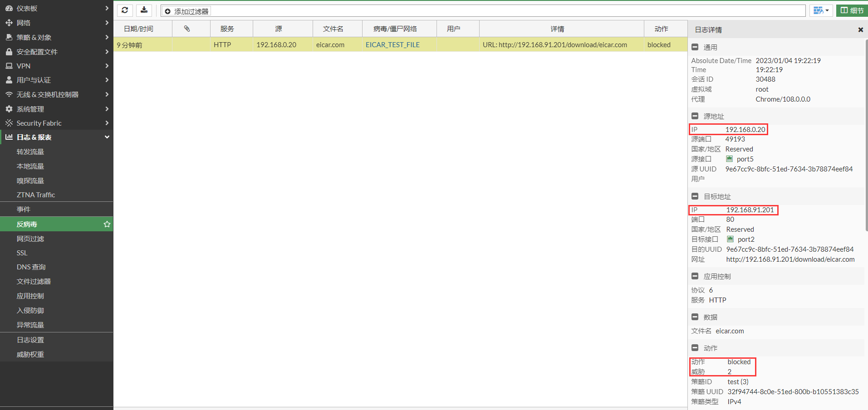Click the port2 interface icon
868x410 pixels.
pyautogui.click(x=730, y=239)
